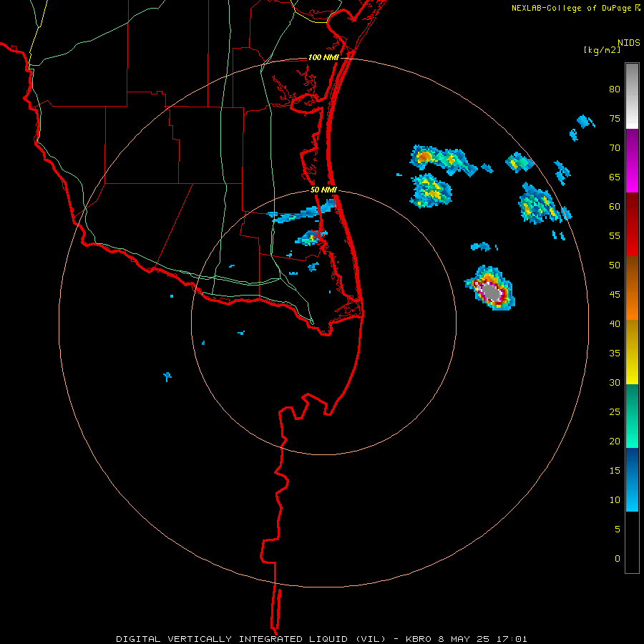Click the 70 value on color scale

[x=615, y=148]
